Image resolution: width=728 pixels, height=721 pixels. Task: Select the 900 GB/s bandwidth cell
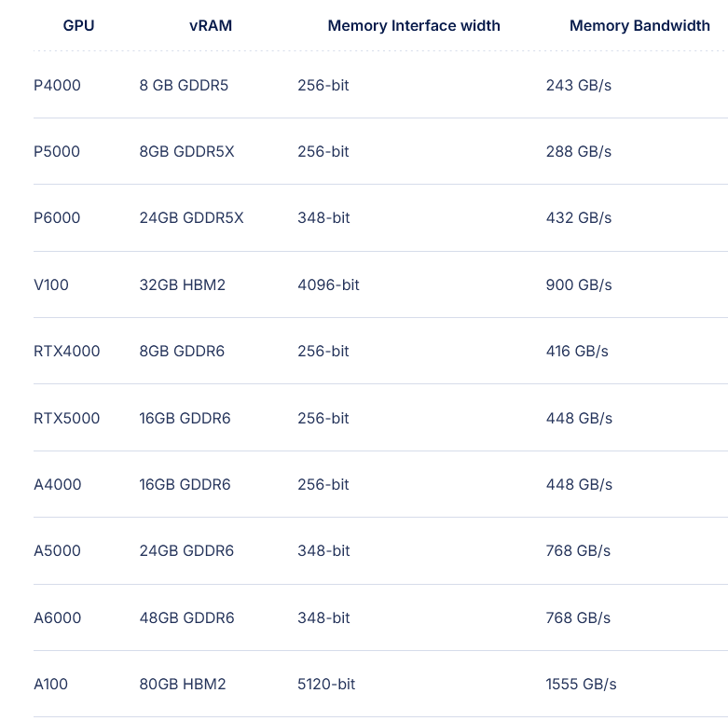579,284
